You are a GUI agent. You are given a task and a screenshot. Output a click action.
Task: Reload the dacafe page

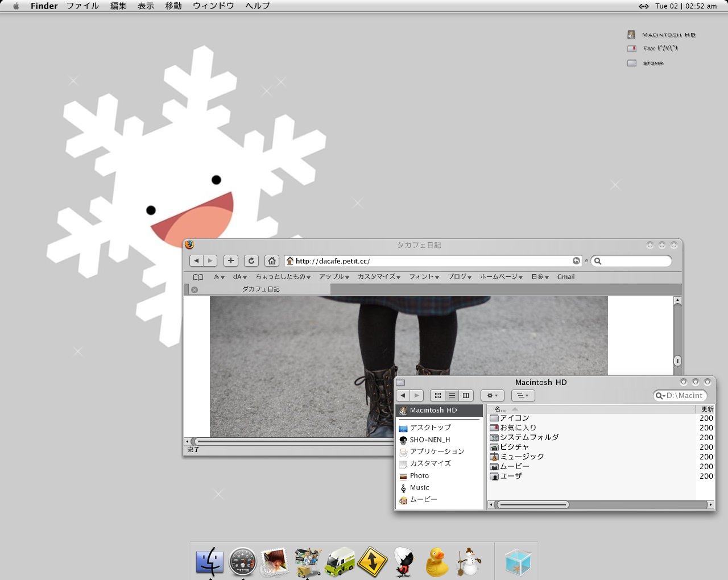point(251,260)
